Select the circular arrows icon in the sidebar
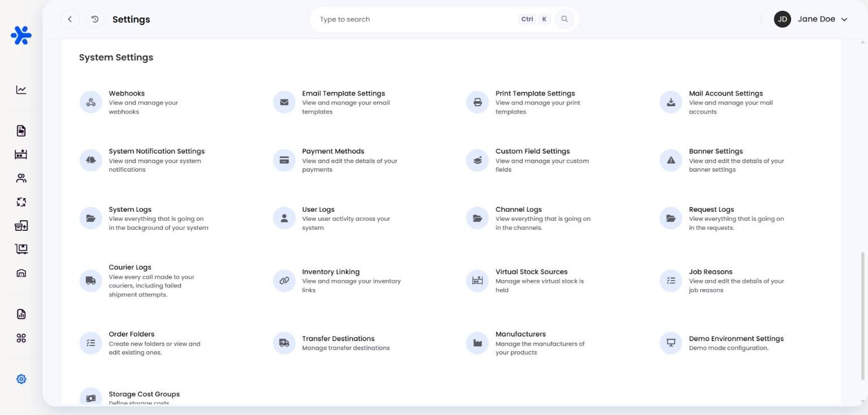Viewport: 868px width, 415px height. pos(21,202)
